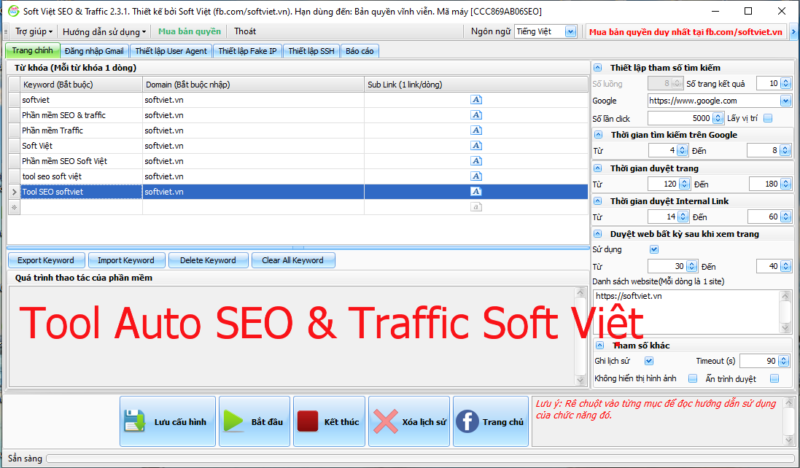This screenshot has width=800, height=468.
Task: Switch to Thiết lập User Agent tab
Action: click(171, 51)
